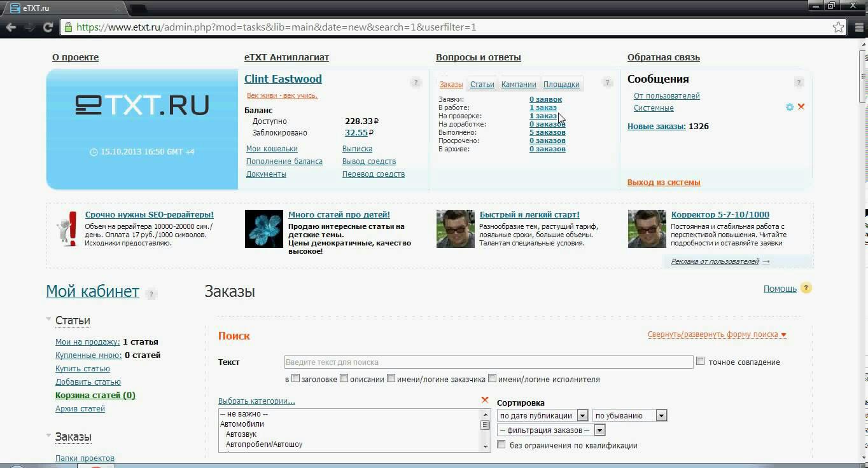Click the photo beside Корректор 5-7-10/1000
868x468 pixels.
(x=647, y=229)
